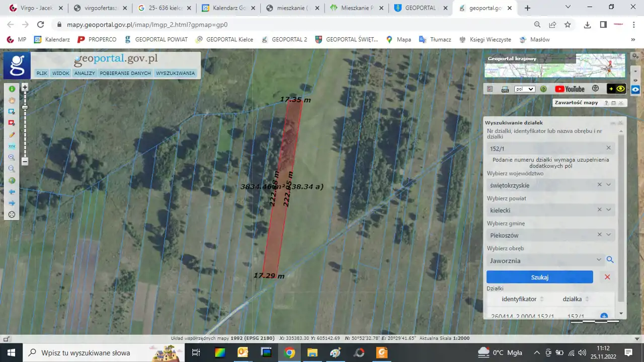Click the red X clear search button

[607, 277]
